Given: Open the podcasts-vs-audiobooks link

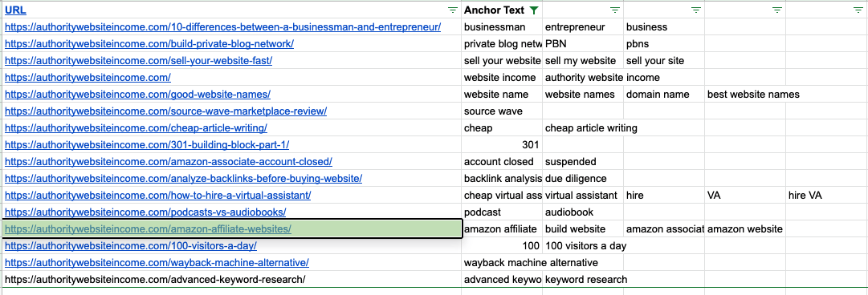Looking at the screenshot, I should click(x=145, y=212).
